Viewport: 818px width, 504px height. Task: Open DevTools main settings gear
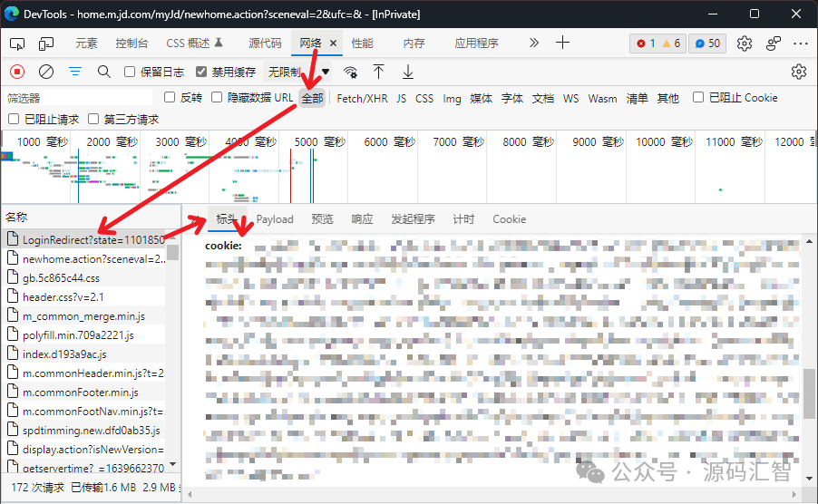pos(745,44)
